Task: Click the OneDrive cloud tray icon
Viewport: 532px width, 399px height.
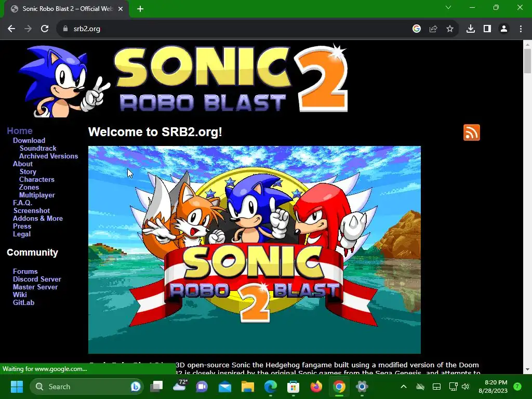Action: tap(420, 387)
